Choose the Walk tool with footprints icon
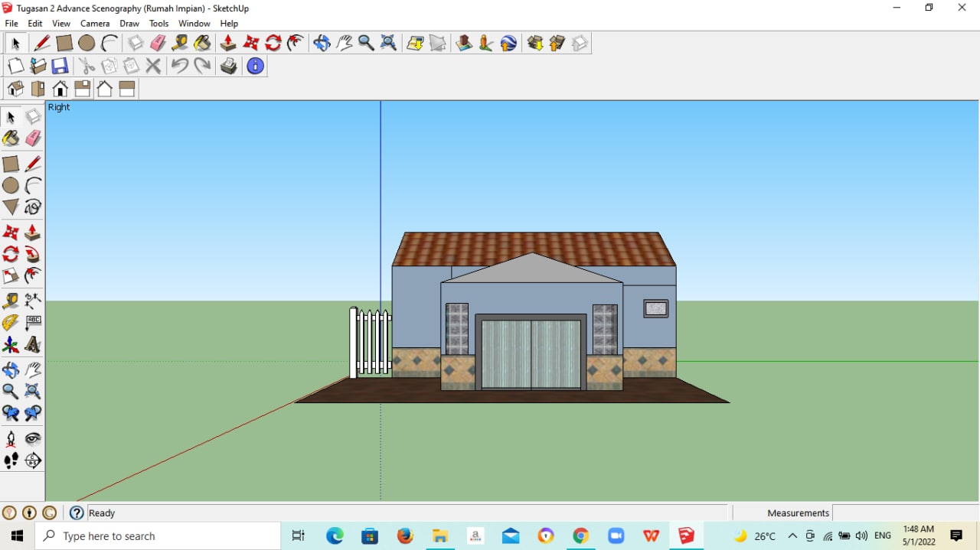The height and width of the screenshot is (550, 980). 11,461
